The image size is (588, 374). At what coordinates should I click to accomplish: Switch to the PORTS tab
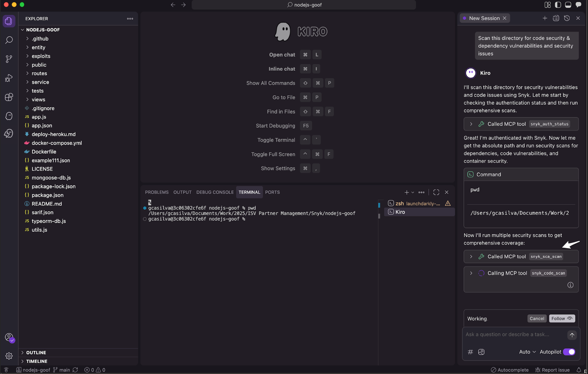pos(273,192)
